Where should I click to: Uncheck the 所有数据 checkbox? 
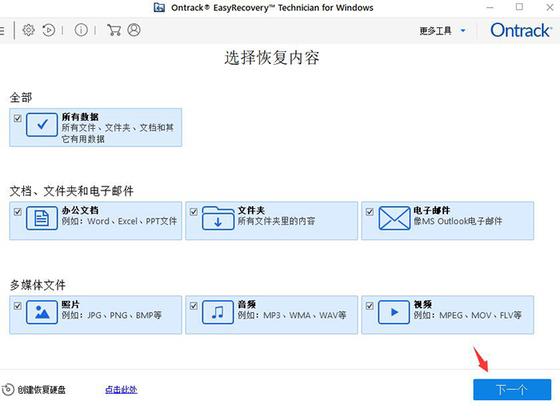click(18, 118)
